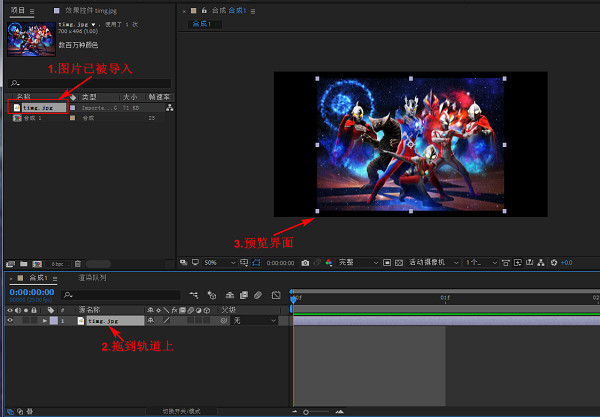Viewport: 600px width, 417px height.
Task: Open comp flowchart icon in viewer toolbar
Action: [541, 263]
